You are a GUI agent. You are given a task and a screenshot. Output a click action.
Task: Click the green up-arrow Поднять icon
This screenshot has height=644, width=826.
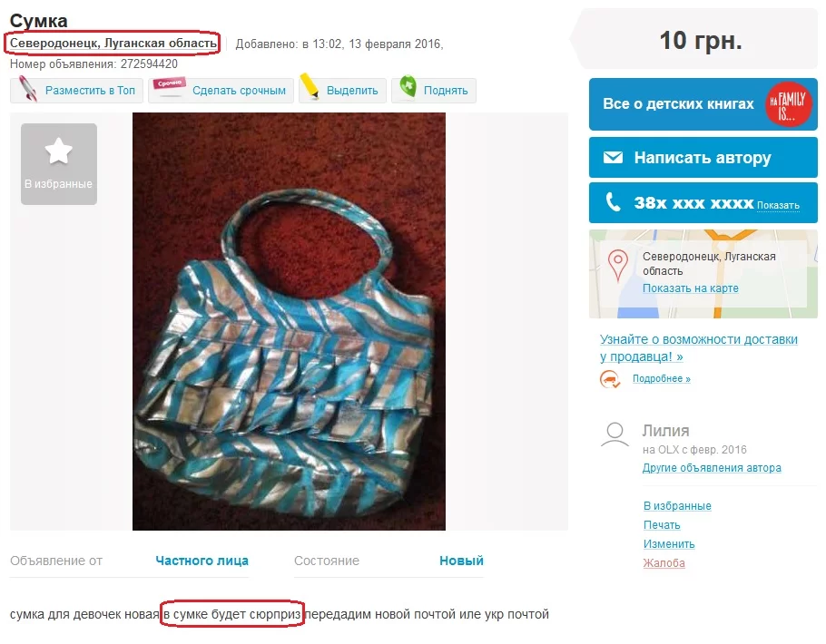pos(408,86)
